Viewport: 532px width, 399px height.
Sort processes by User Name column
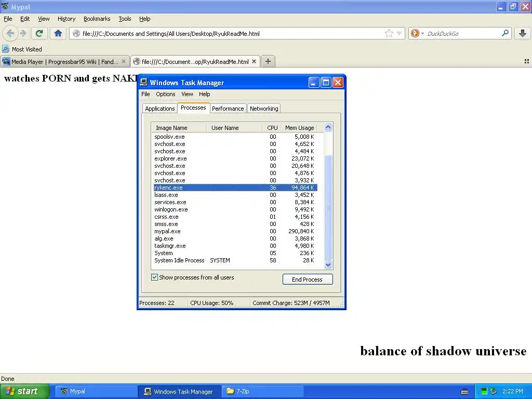click(x=234, y=128)
